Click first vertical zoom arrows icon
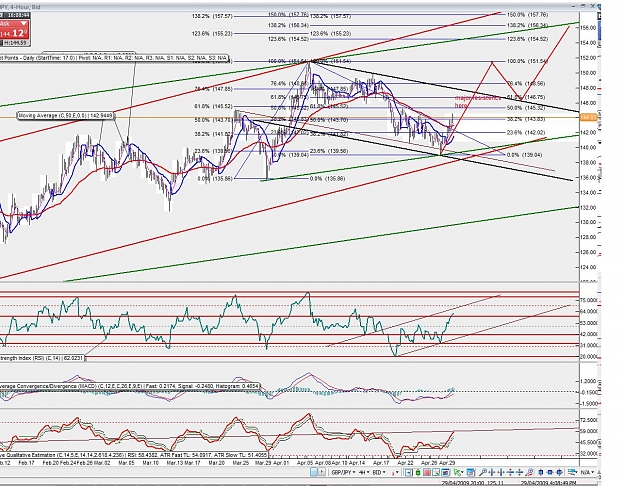This screenshot has height=486, width=625. click(510, 473)
